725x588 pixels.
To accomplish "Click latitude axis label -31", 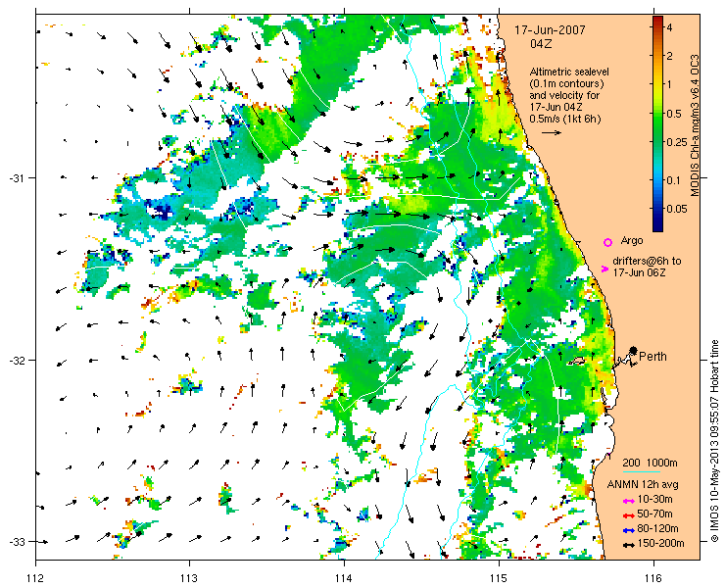I will coord(16,178).
